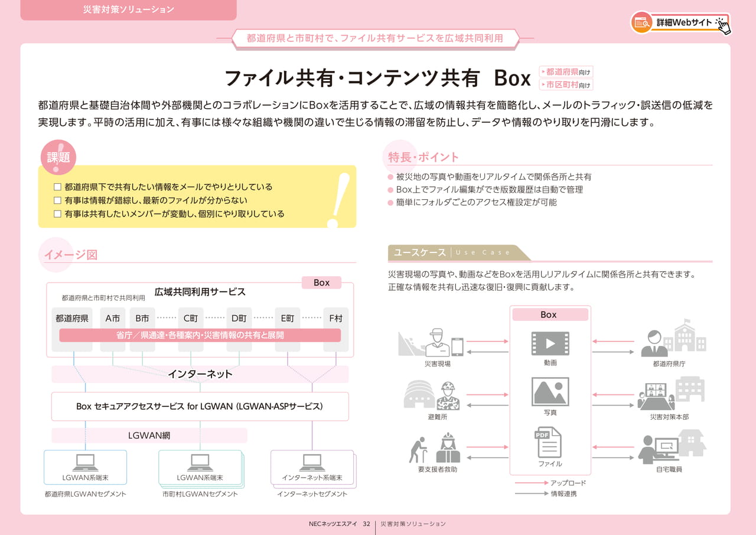The height and width of the screenshot is (535, 756).
Task: Click the bullet Box上でファイル編集ができ
Action: pos(490,190)
